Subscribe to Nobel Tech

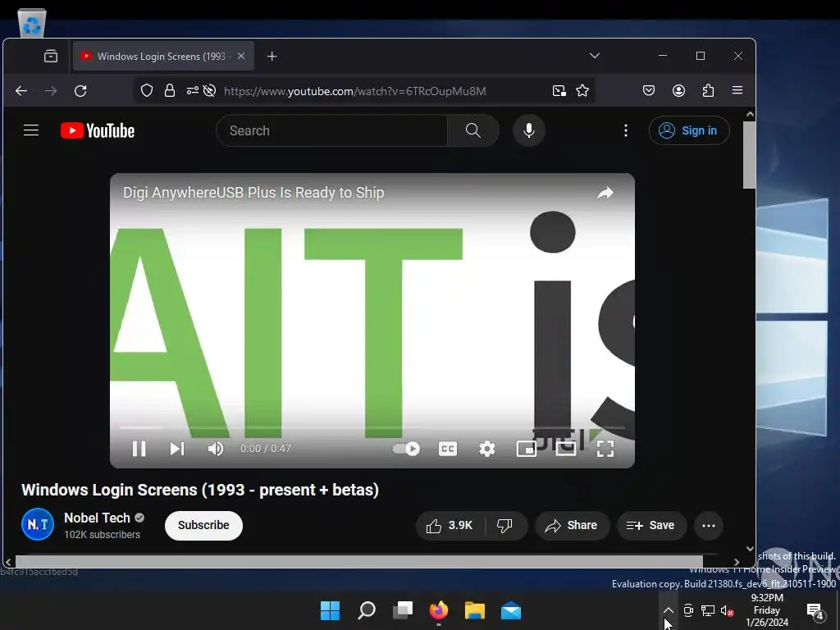pyautogui.click(x=203, y=525)
